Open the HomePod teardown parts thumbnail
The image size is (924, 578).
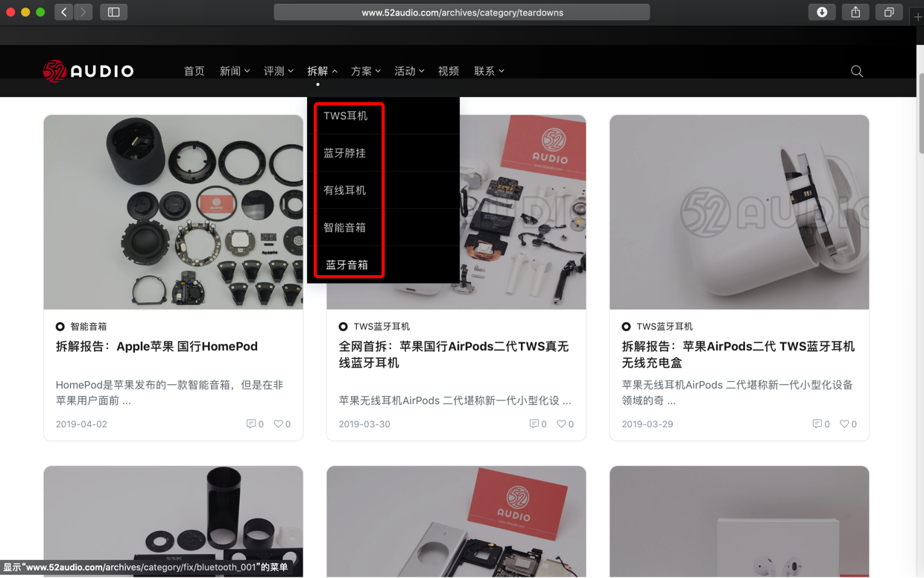click(x=174, y=212)
